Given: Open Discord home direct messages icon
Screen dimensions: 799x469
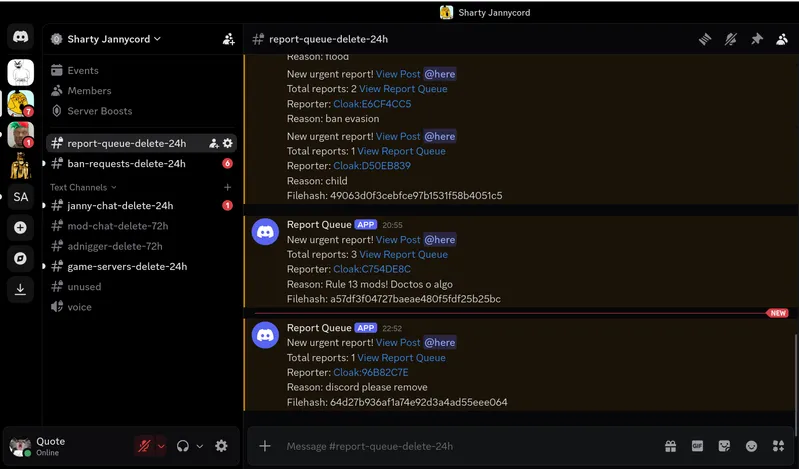Looking at the screenshot, I should click(20, 37).
